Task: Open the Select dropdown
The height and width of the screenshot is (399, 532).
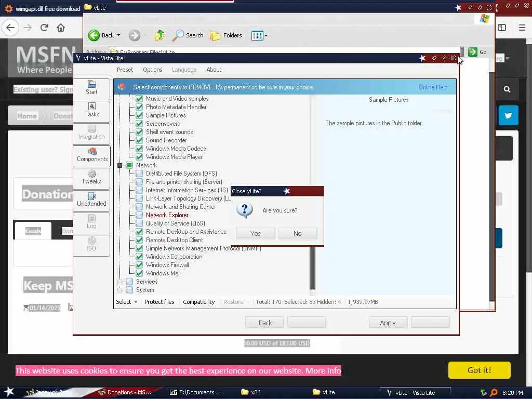Action: point(127,302)
